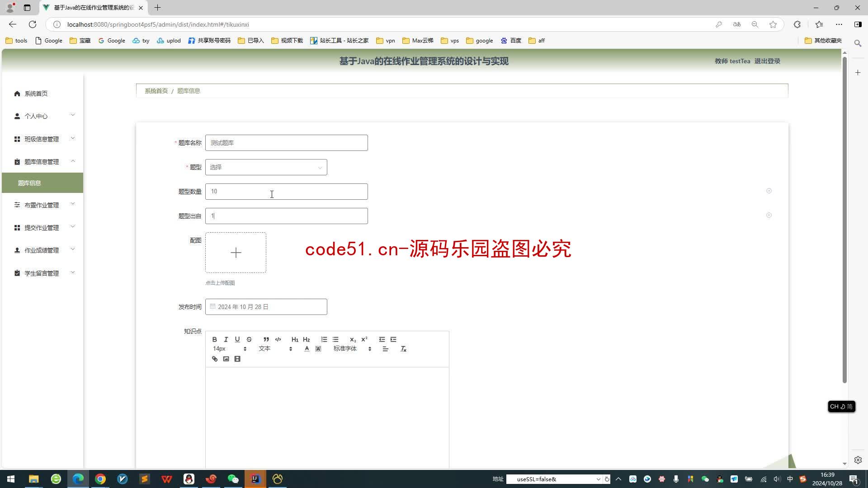Add this page to favorites
Screen dimensions: 868x488
(773, 24)
